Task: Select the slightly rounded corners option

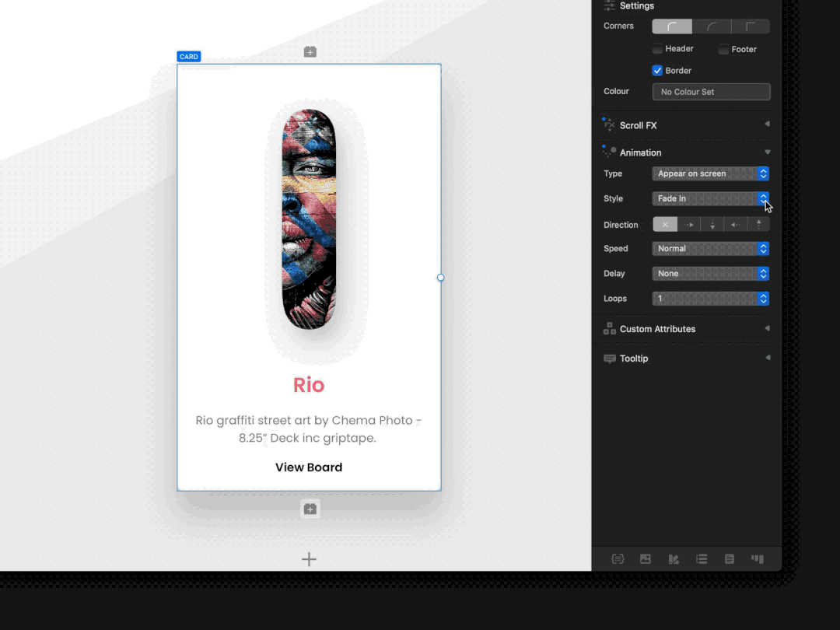Action: pyautogui.click(x=672, y=26)
